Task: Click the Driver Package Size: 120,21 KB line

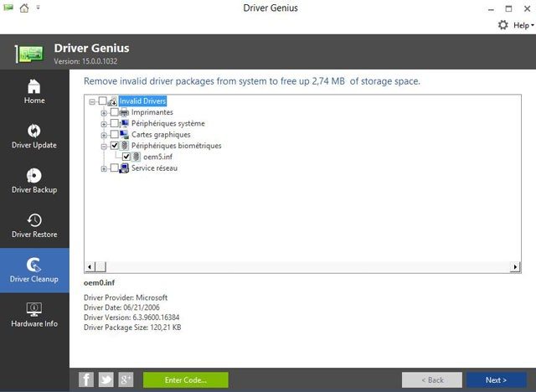Action: pyautogui.click(x=132, y=328)
